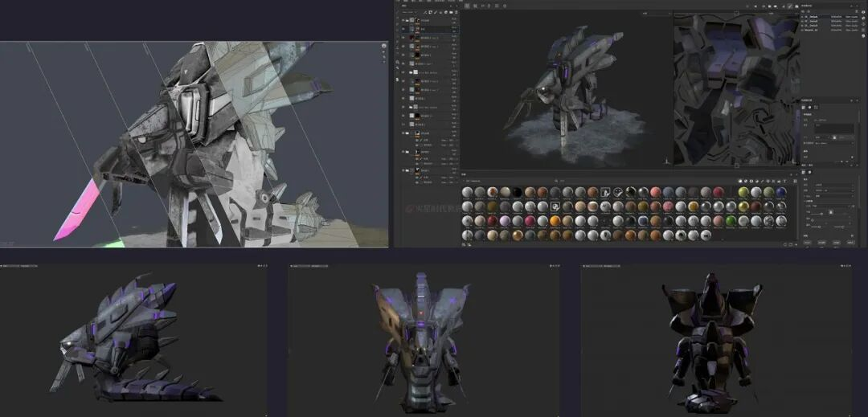Click the deep blue material at first row's end
The image size is (868, 417).
[783, 192]
